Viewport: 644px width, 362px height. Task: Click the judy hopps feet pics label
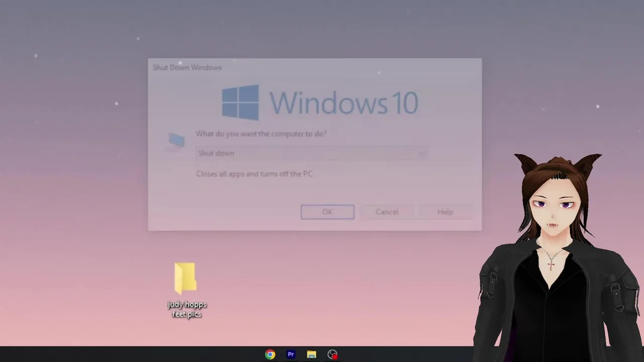pyautogui.click(x=187, y=309)
